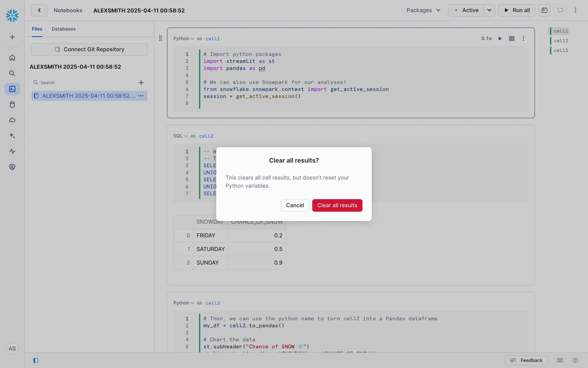The height and width of the screenshot is (368, 588).
Task: Select the Files tab
Action: click(x=37, y=29)
